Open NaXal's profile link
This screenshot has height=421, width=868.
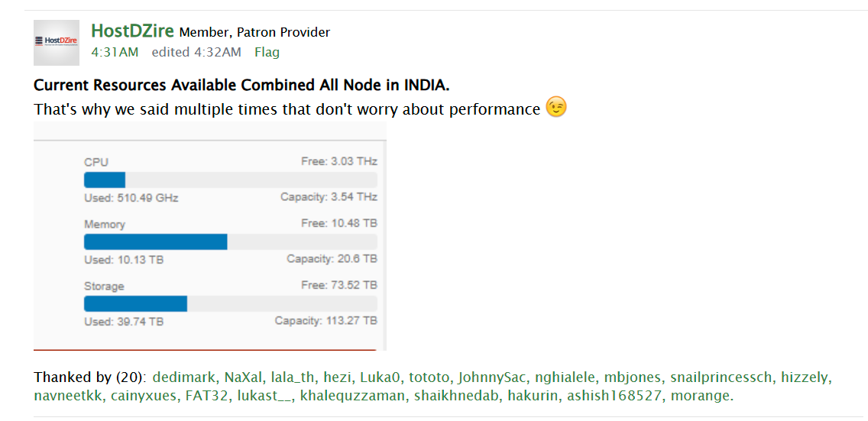(x=242, y=377)
